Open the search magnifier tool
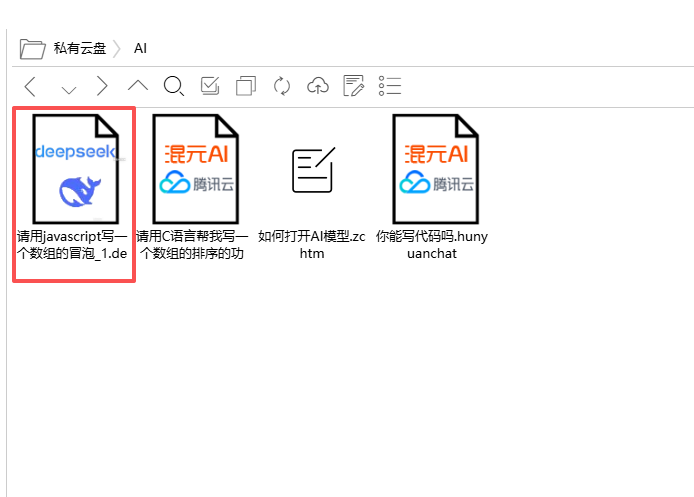 [x=174, y=86]
